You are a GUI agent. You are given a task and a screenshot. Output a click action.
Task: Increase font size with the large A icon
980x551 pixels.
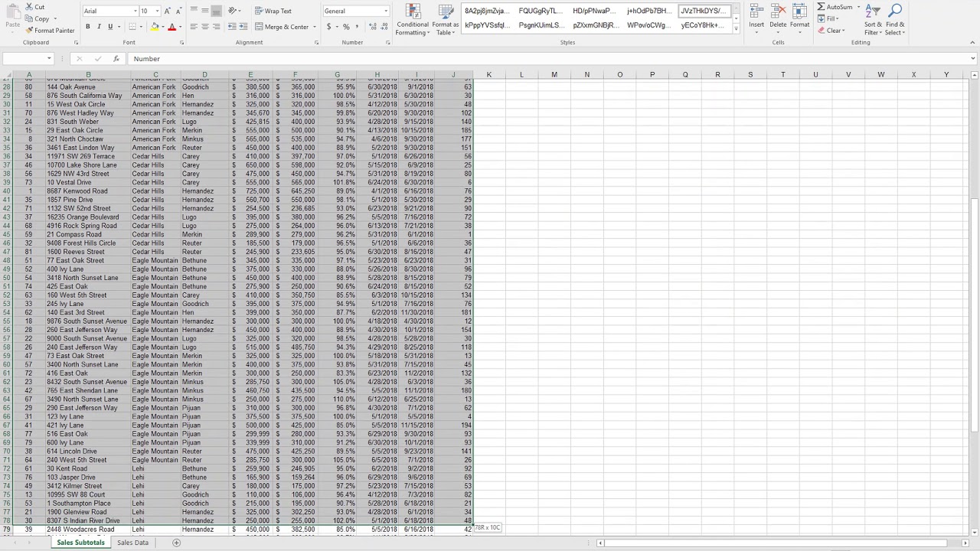point(168,11)
